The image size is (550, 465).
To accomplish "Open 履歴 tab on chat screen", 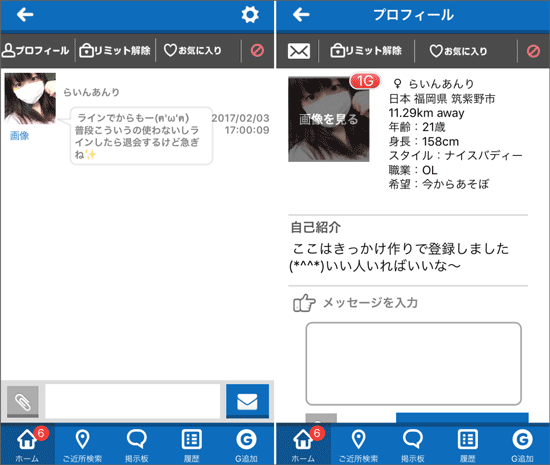I will (x=192, y=444).
